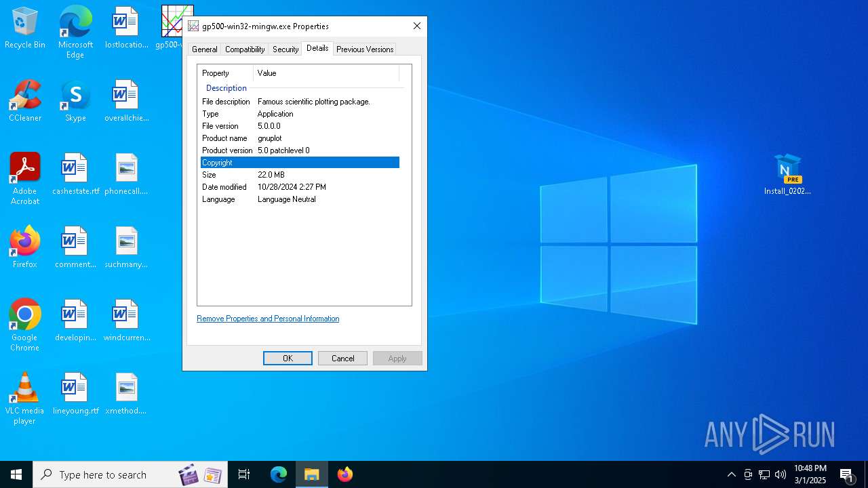
Task: Switch to the Security tab
Action: (285, 49)
